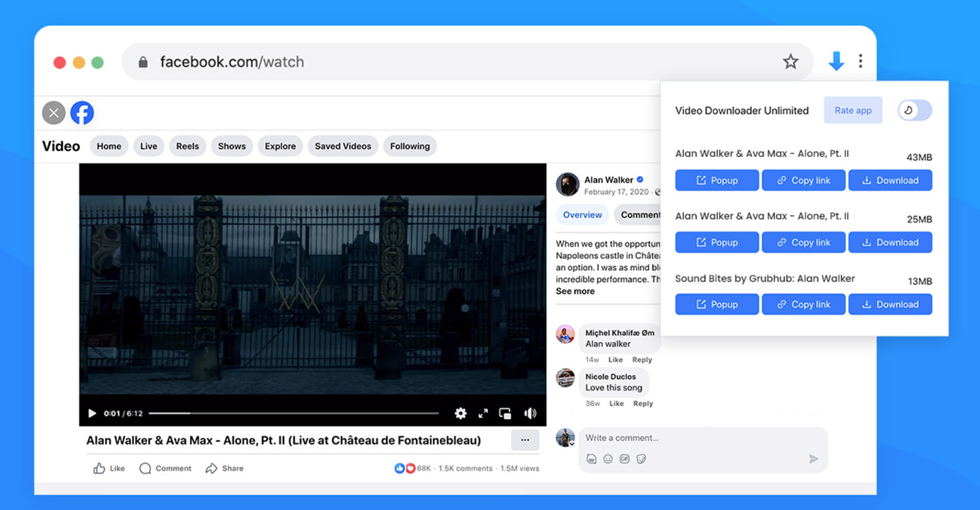This screenshot has width=980, height=510.
Task: Open the Saved Videos tab
Action: pyautogui.click(x=343, y=146)
